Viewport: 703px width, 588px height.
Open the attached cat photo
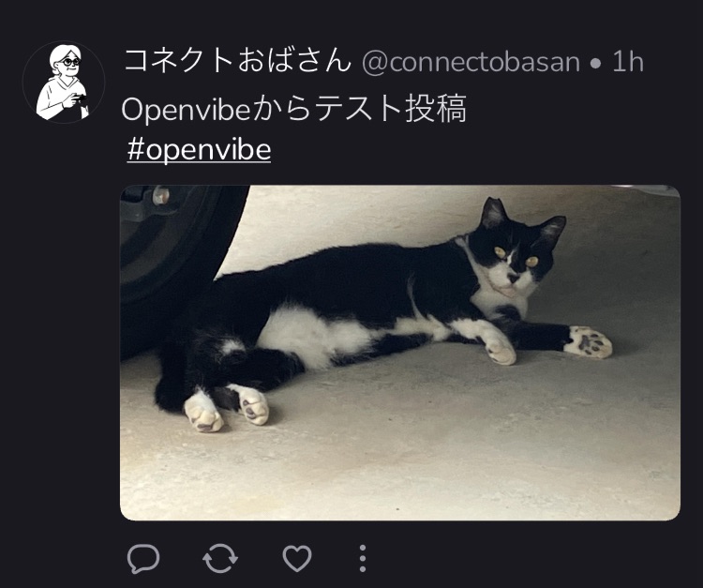coord(400,353)
